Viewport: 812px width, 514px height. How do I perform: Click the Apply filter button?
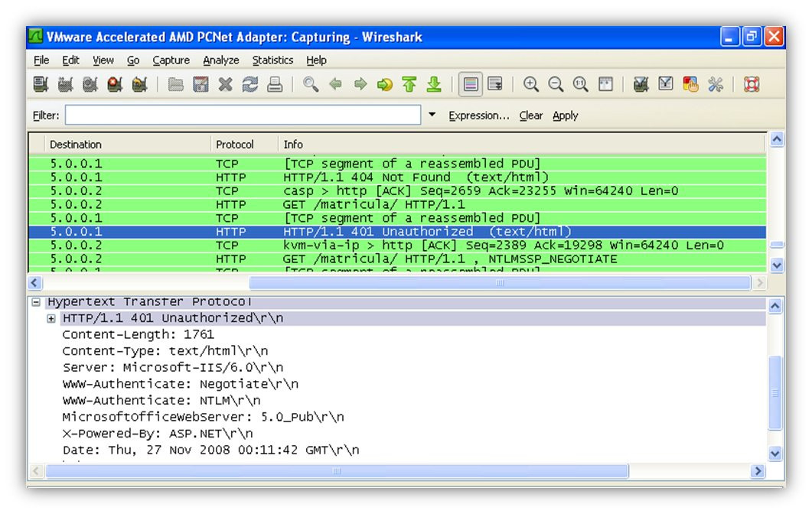[x=565, y=115]
